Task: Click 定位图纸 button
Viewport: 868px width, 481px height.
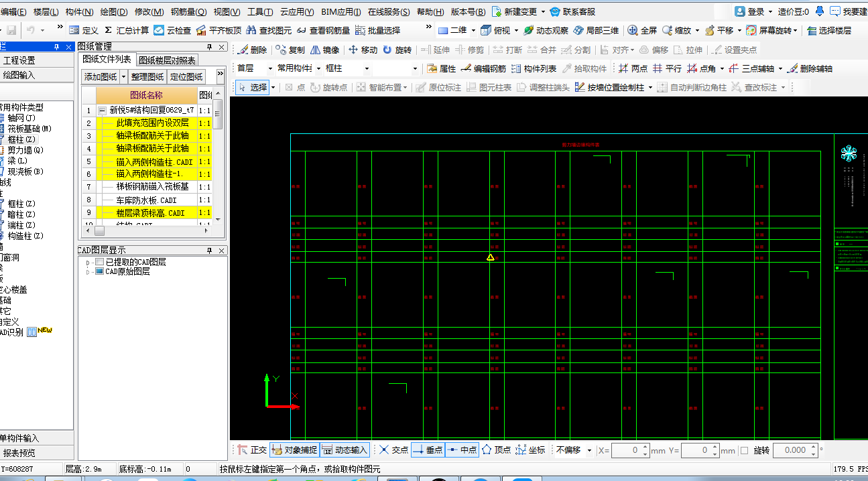Action: tap(186, 77)
